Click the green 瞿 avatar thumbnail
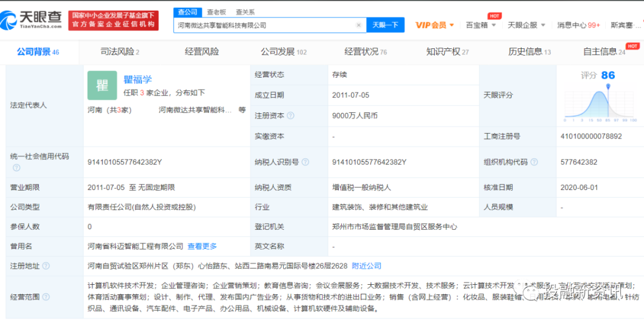This screenshot has height=320, width=644. 103,85
